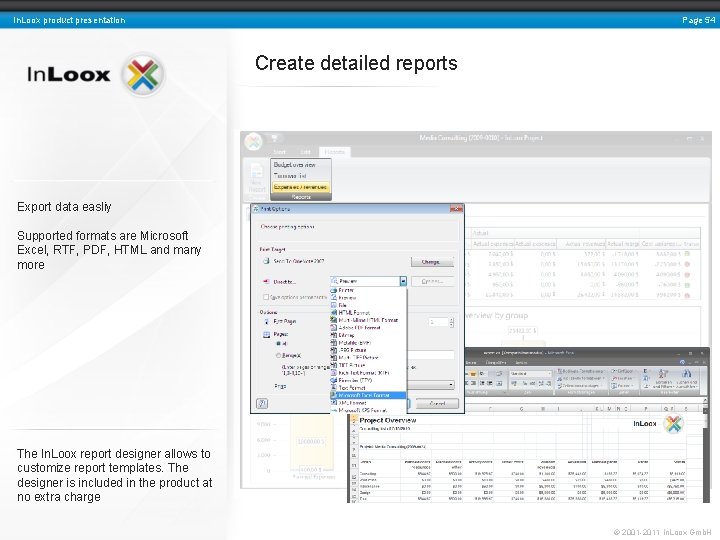Open the export target dropdown arrow
Image resolution: width=720 pixels, height=540 pixels.
(403, 281)
